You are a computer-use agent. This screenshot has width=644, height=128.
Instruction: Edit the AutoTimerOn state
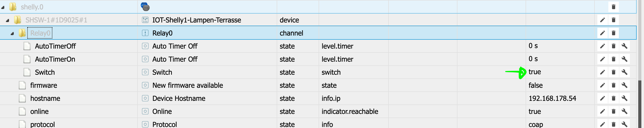(603, 59)
